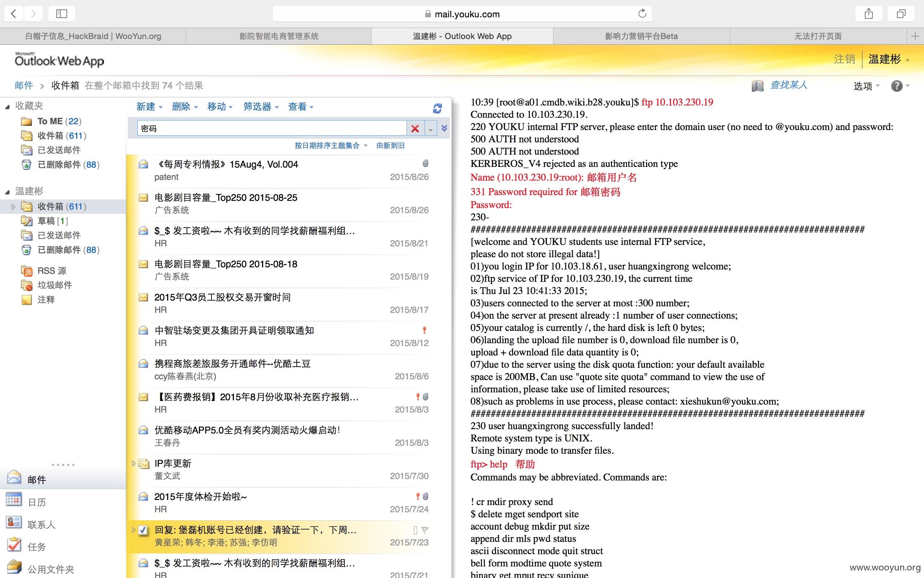Open 2015年Q3员工股权交易开窗时间 email

coord(283,303)
